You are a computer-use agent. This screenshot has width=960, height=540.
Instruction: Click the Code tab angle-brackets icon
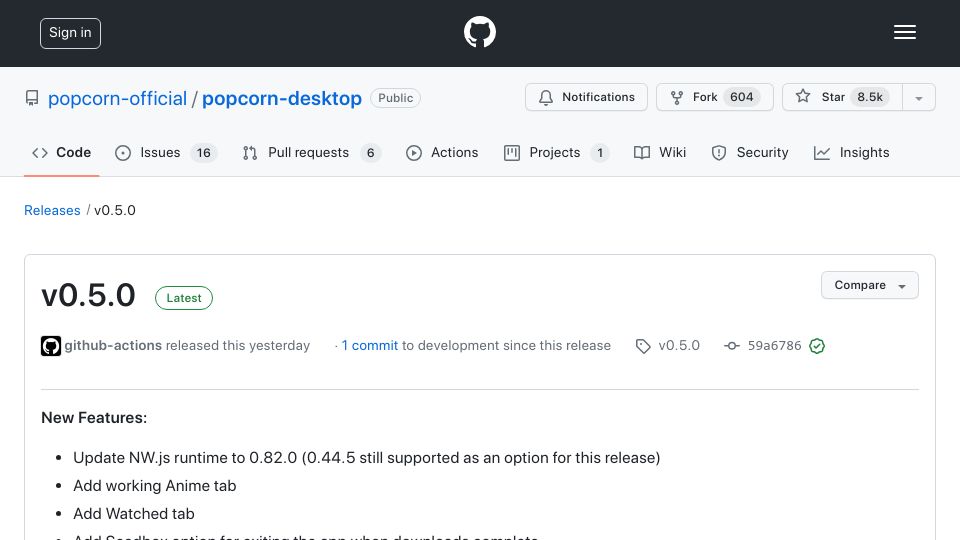(40, 153)
